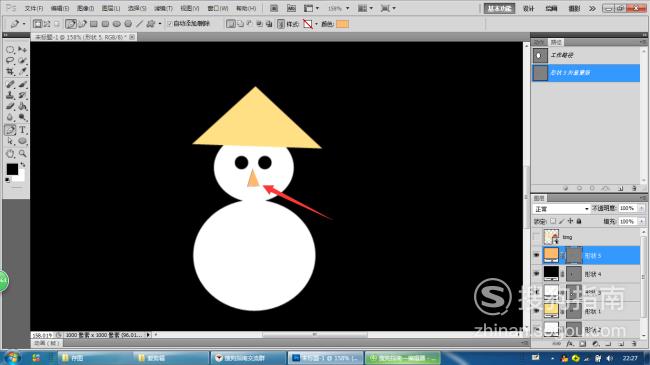This screenshot has height=365, width=650.
Task: Pick Rectangle shape in options bar
Action: click(x=94, y=24)
